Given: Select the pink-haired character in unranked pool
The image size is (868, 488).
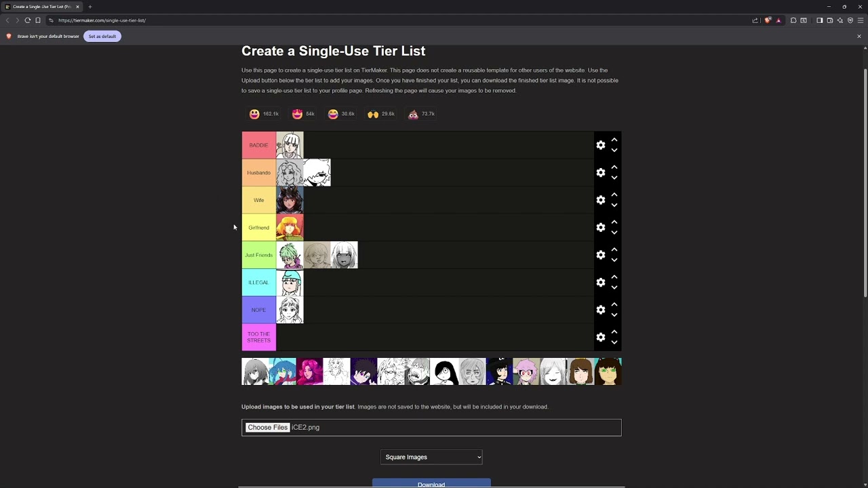Looking at the screenshot, I should pyautogui.click(x=526, y=371).
